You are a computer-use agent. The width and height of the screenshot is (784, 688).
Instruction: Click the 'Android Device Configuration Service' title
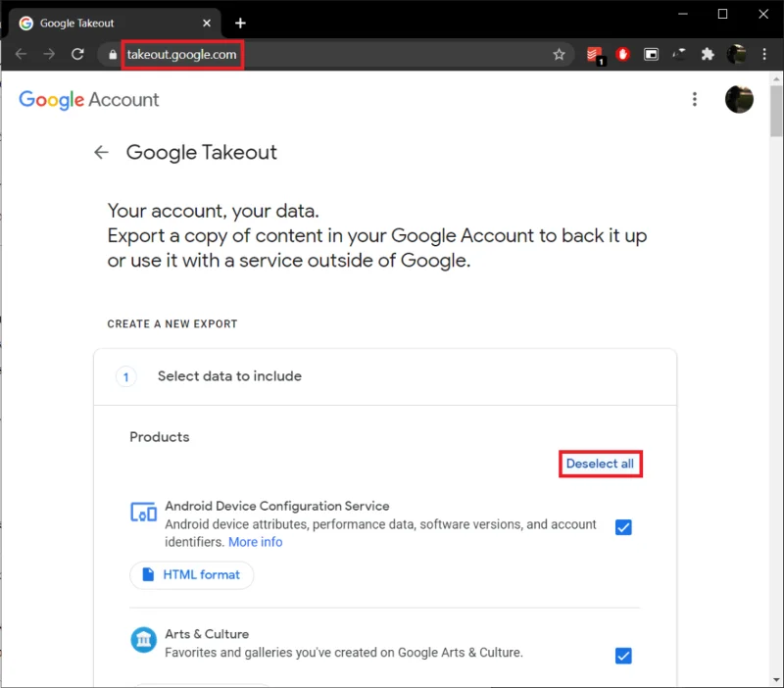(277, 506)
